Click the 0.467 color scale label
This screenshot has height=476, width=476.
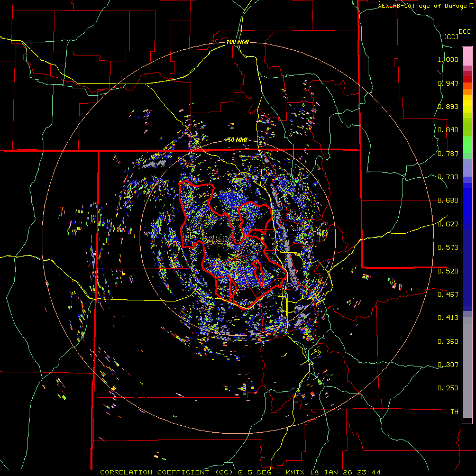[x=448, y=294]
